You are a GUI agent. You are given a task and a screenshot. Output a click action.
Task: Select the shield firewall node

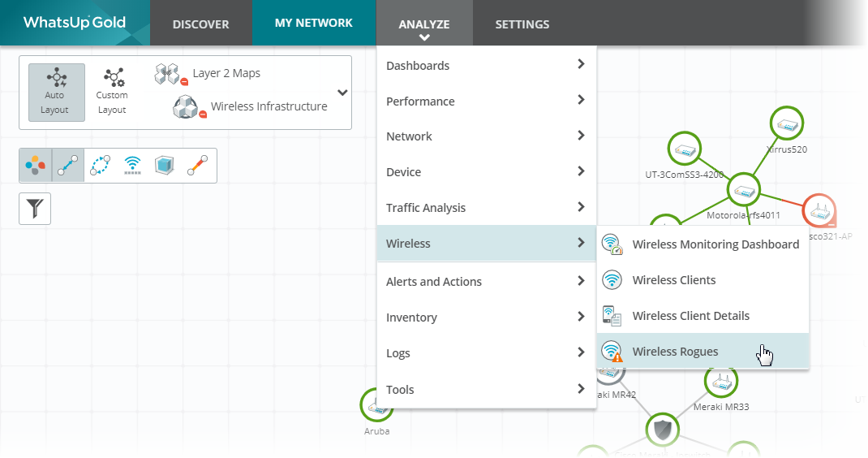[663, 430]
